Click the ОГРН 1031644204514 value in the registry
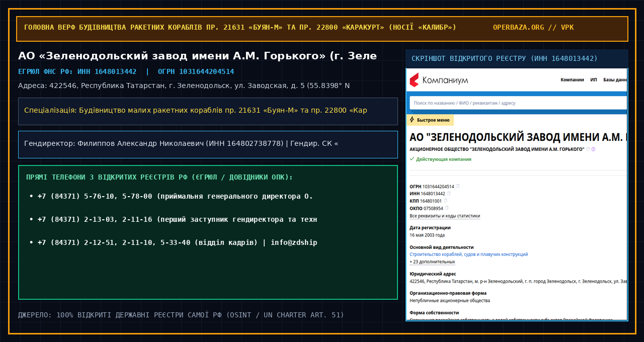Screen dimensions: 644x342 432,186
